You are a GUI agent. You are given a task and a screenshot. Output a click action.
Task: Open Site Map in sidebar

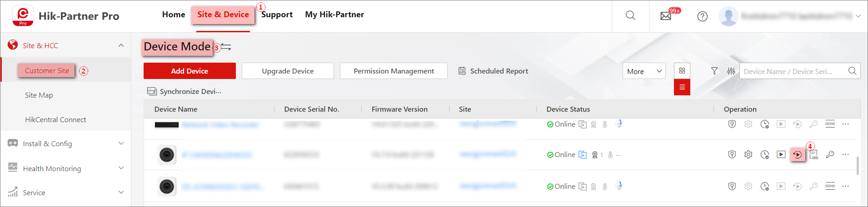tap(39, 95)
